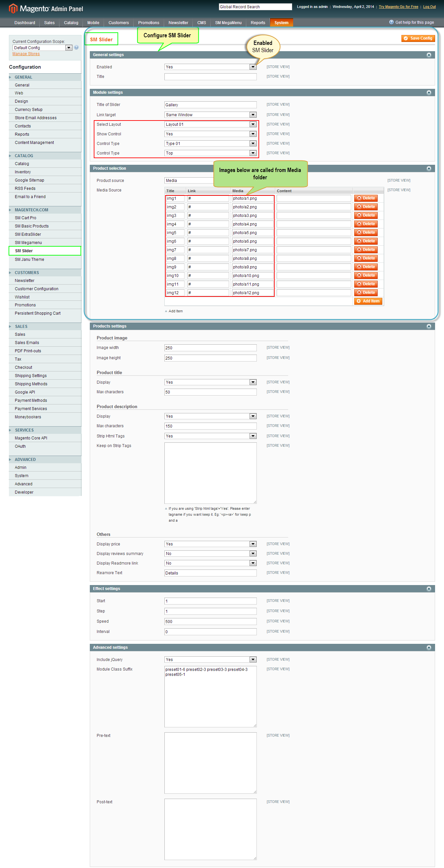Viewport: 444px width, 868px height.
Task: Open the Reports menu
Action: [x=258, y=22]
